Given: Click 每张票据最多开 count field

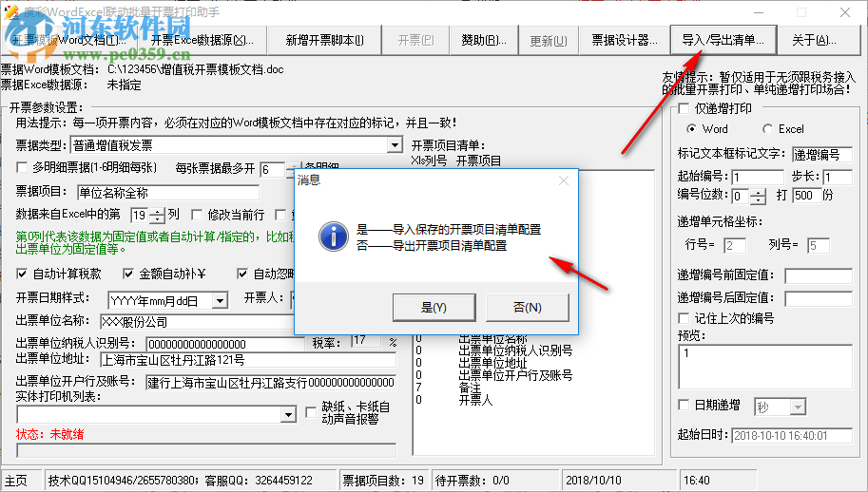Looking at the screenshot, I should click(272, 170).
